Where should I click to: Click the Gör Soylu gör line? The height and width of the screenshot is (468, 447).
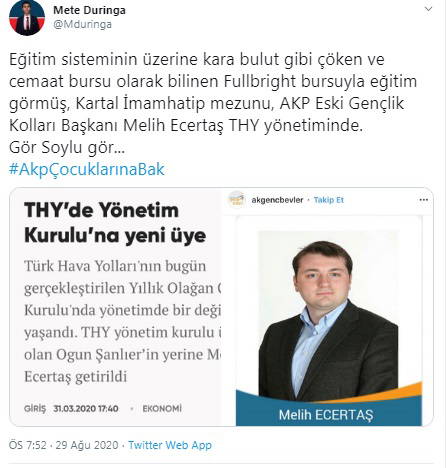67,148
